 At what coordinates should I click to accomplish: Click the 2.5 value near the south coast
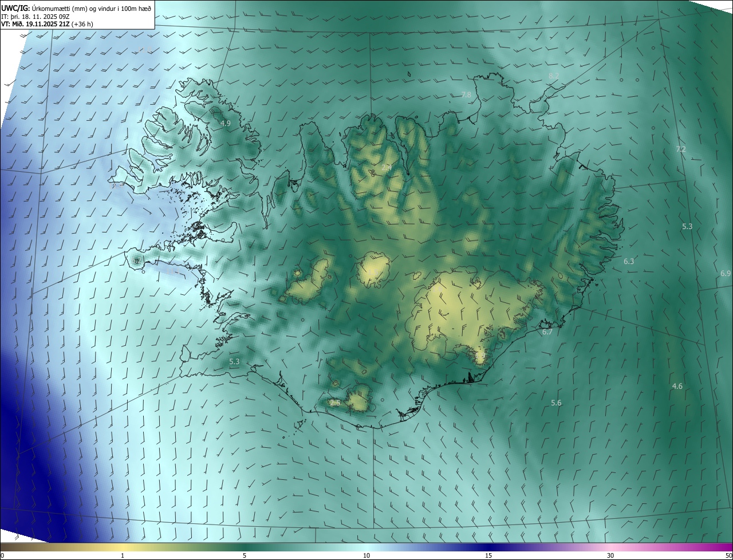click(336, 403)
